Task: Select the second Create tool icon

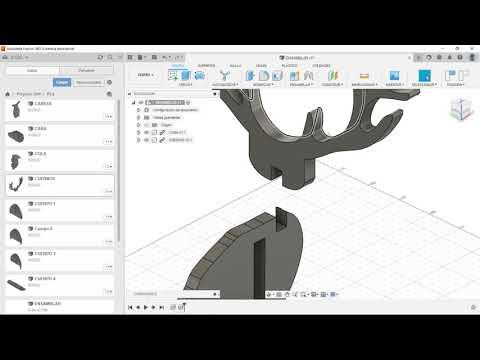Action: [x=186, y=75]
